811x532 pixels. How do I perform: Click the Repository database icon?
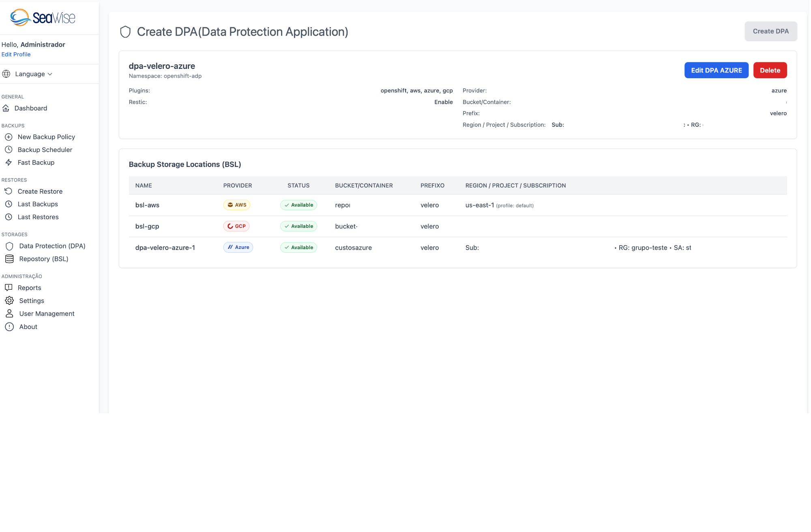(9, 259)
